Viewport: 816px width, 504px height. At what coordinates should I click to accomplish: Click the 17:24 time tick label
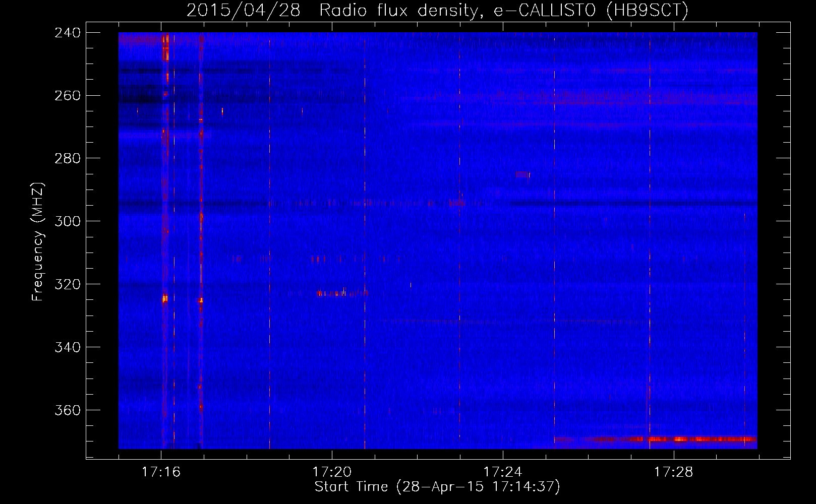click(503, 472)
